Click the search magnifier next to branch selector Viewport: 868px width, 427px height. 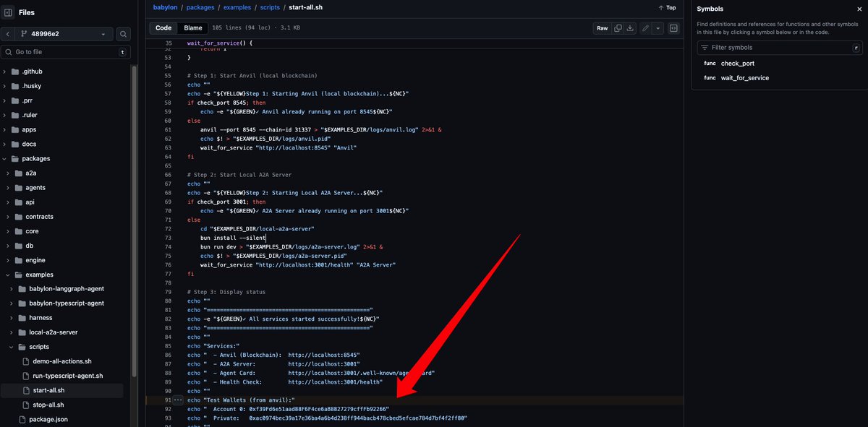(x=124, y=34)
